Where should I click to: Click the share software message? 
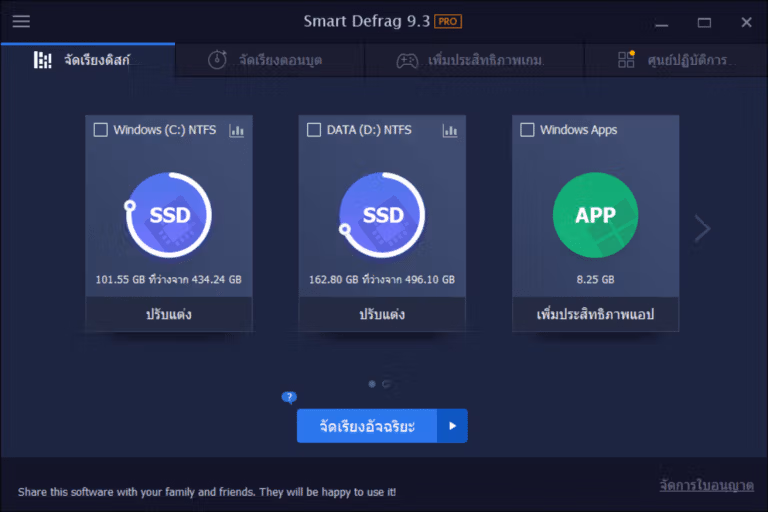coord(207,492)
